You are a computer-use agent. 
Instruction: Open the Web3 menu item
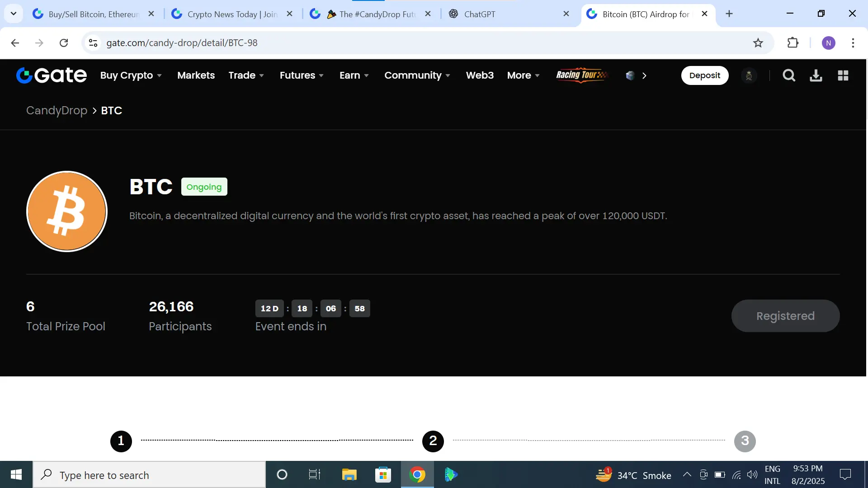click(x=480, y=75)
